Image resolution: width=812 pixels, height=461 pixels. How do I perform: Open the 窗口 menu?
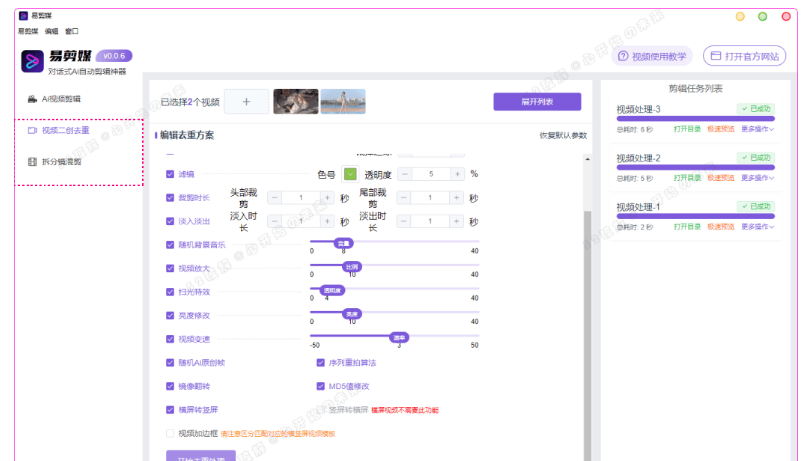tap(71, 31)
